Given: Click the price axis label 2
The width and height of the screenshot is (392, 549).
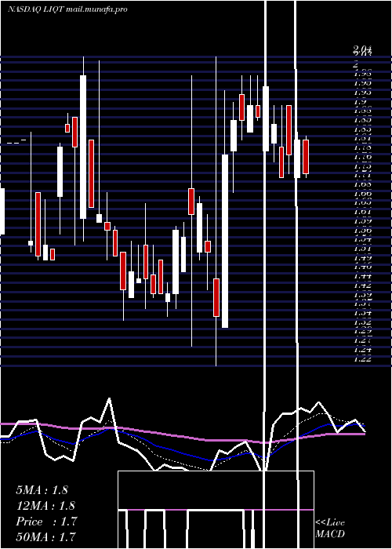Looking at the screenshot, I should tap(356, 64).
